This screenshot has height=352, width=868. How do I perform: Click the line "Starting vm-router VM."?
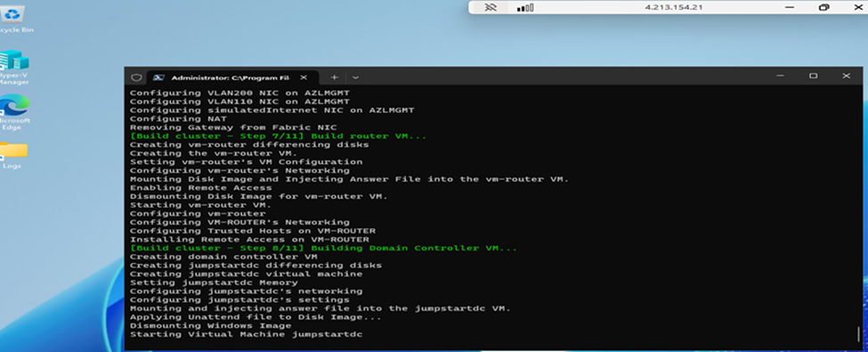click(x=200, y=205)
